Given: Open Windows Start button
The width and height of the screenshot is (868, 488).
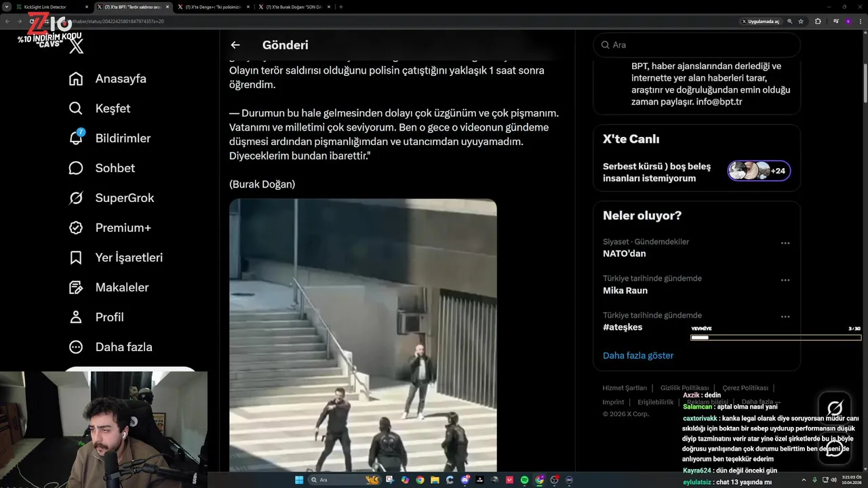Looking at the screenshot, I should (298, 480).
